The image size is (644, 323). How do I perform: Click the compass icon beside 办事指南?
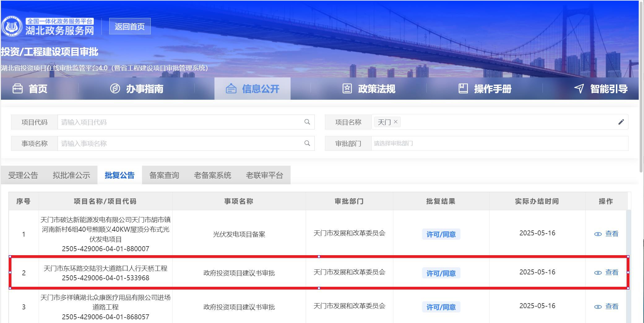coord(115,89)
